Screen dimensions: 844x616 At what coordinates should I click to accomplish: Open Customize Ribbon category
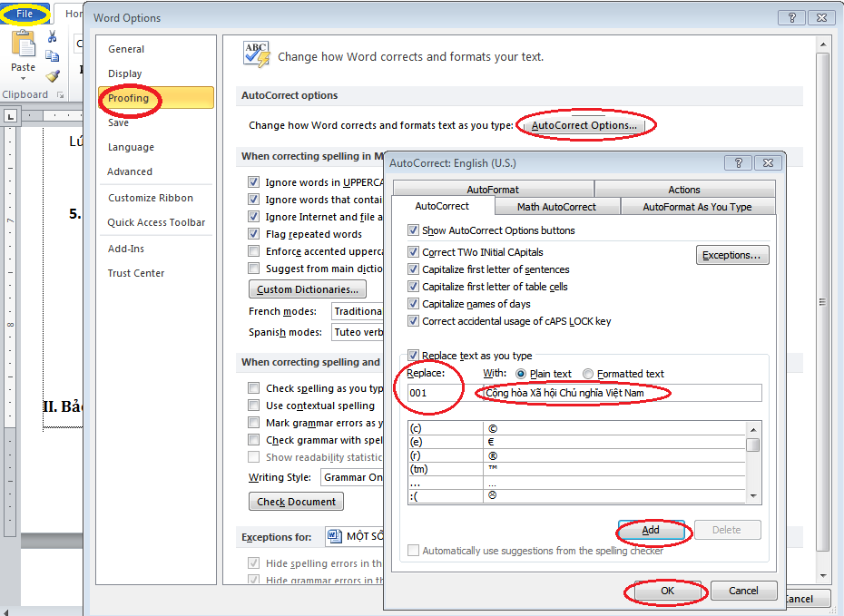(x=151, y=198)
